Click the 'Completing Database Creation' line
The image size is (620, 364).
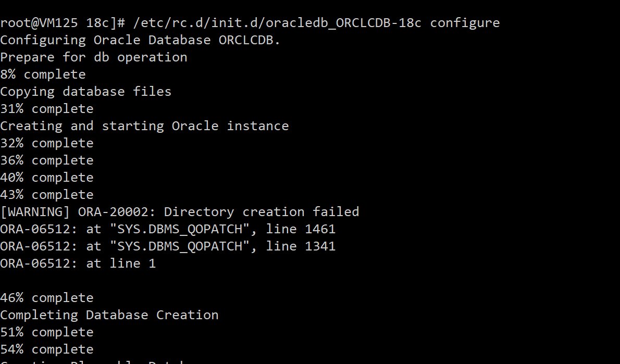[x=109, y=315]
